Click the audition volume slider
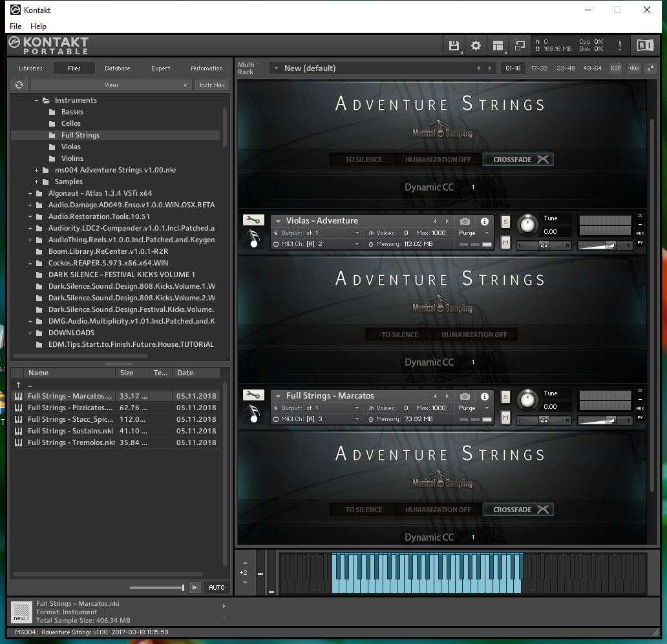Screen dimensions: 667x644 pos(156,587)
